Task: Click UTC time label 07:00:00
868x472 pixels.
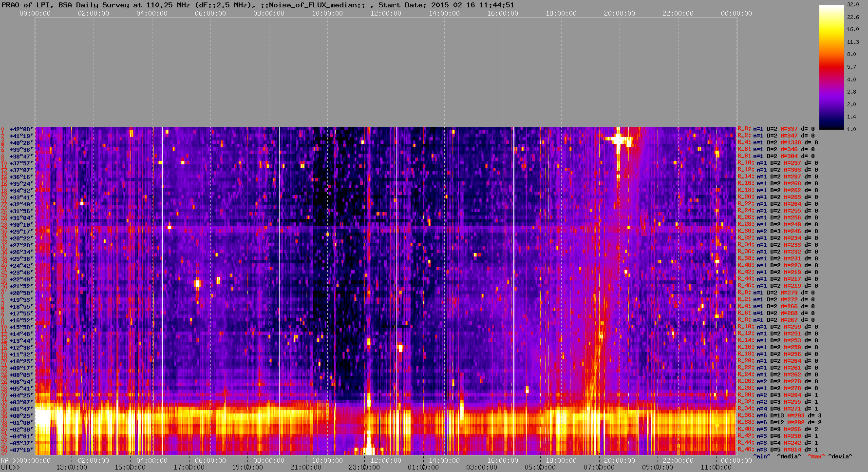Action: point(599,467)
